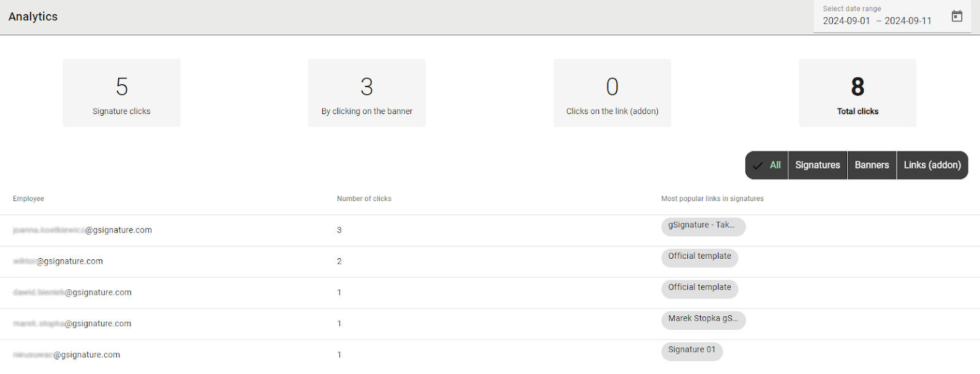
Task: Click the Signature 01 chip
Action: click(692, 351)
